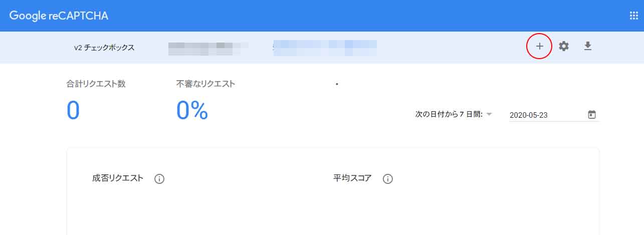Open the Google apps grid menu
Image resolution: width=644 pixels, height=235 pixels.
coord(633,16)
